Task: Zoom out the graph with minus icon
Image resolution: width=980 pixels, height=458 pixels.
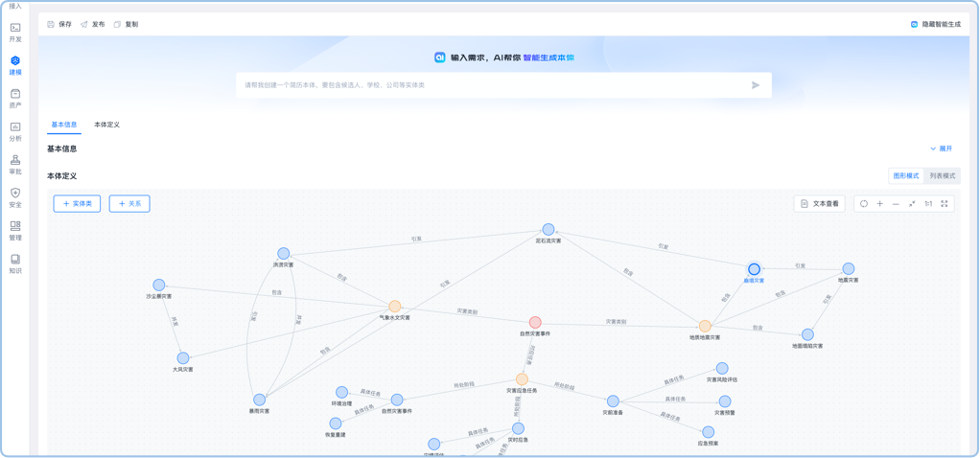Action: pyautogui.click(x=897, y=204)
